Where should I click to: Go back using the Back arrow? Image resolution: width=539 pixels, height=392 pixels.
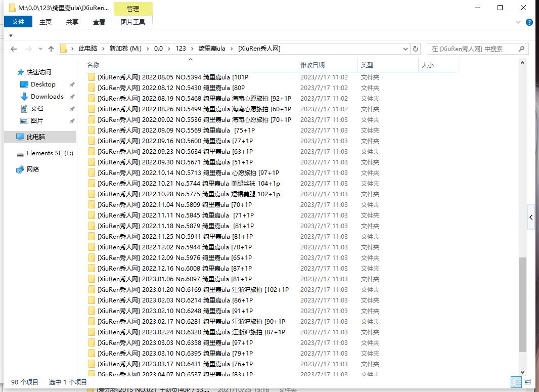pos(14,49)
